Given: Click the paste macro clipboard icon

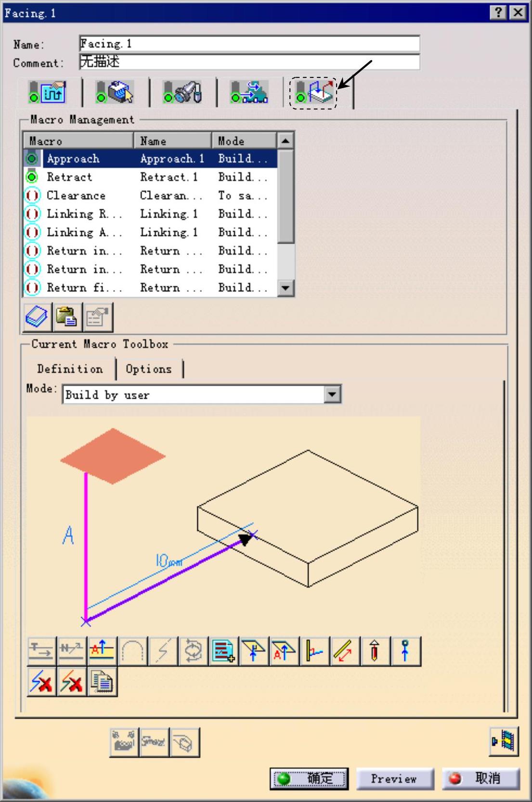Looking at the screenshot, I should tap(67, 317).
